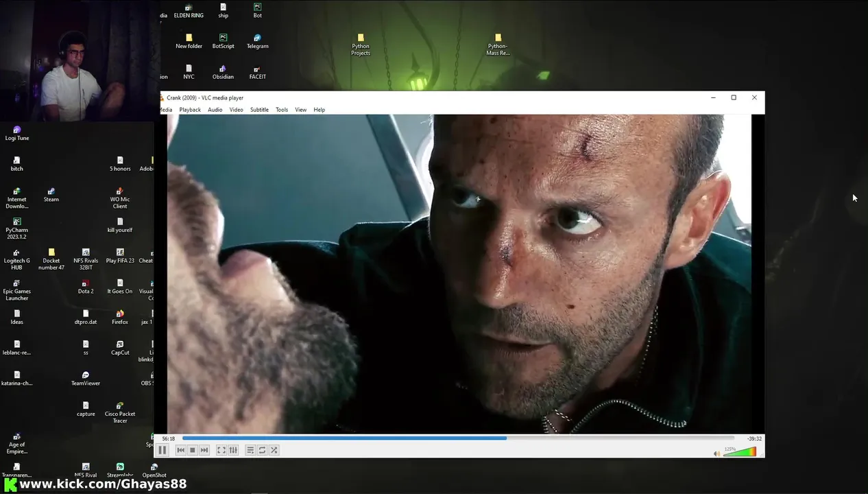
Task: Pause the video in VLC
Action: click(162, 450)
